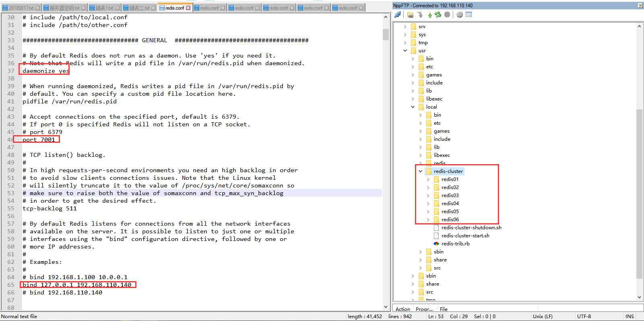Expand the redis01 folder
The height and width of the screenshot is (321, 644).
tap(428, 179)
